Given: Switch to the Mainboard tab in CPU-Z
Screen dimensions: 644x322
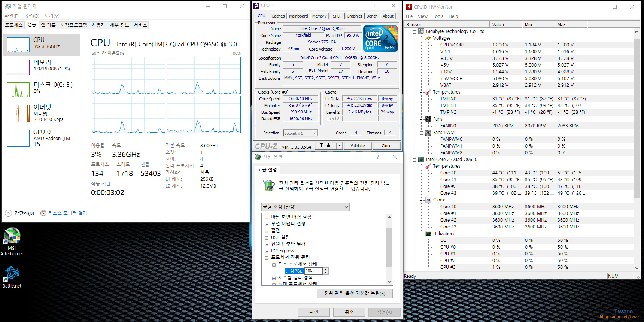Looking at the screenshot, I should (298, 16).
